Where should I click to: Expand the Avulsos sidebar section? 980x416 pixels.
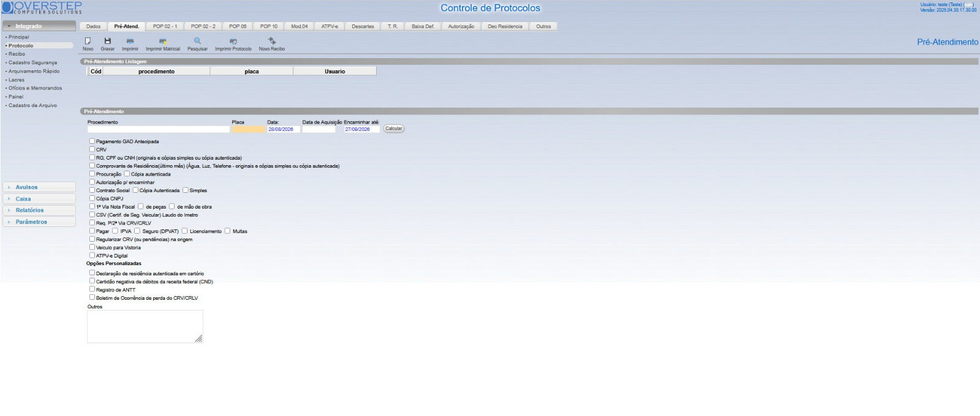[x=39, y=187]
